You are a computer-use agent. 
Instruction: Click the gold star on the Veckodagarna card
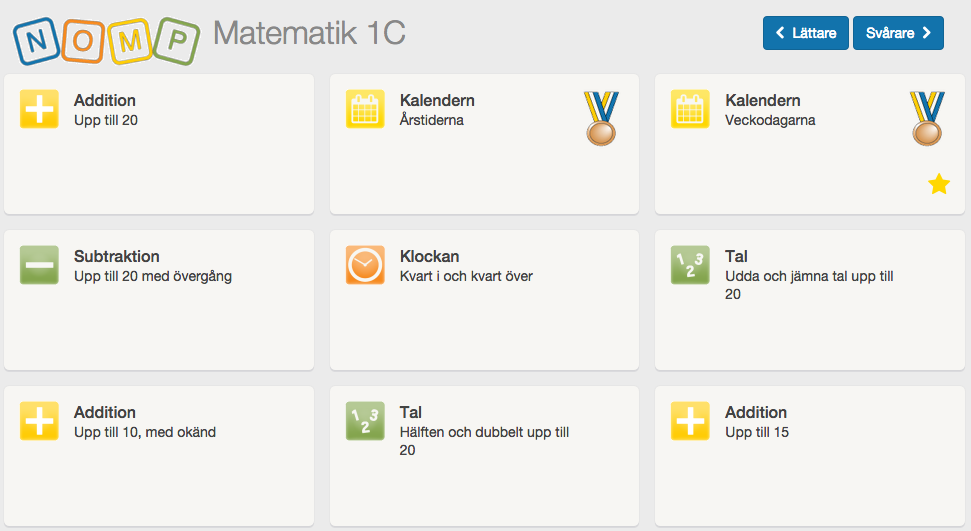(939, 184)
